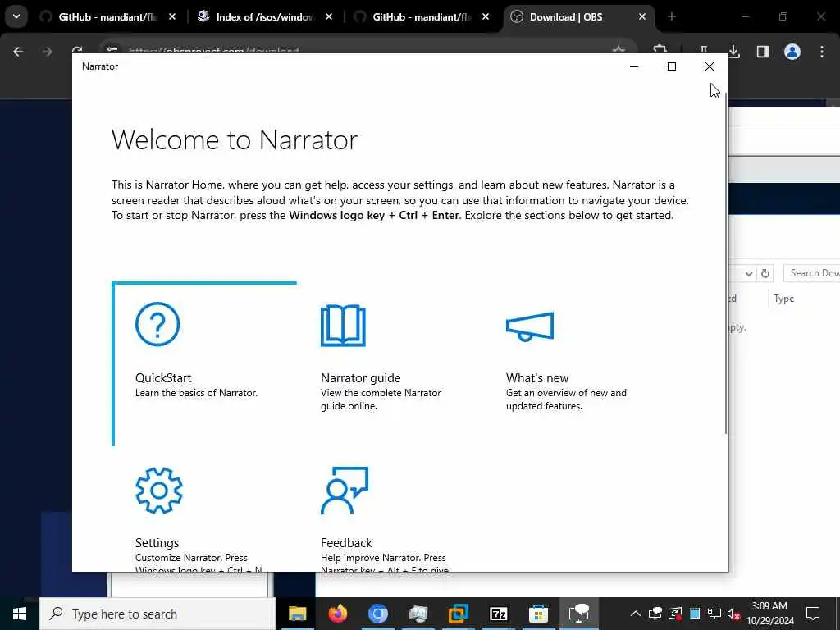Go back in the browser
The height and width of the screenshot is (630, 840).
point(18,52)
